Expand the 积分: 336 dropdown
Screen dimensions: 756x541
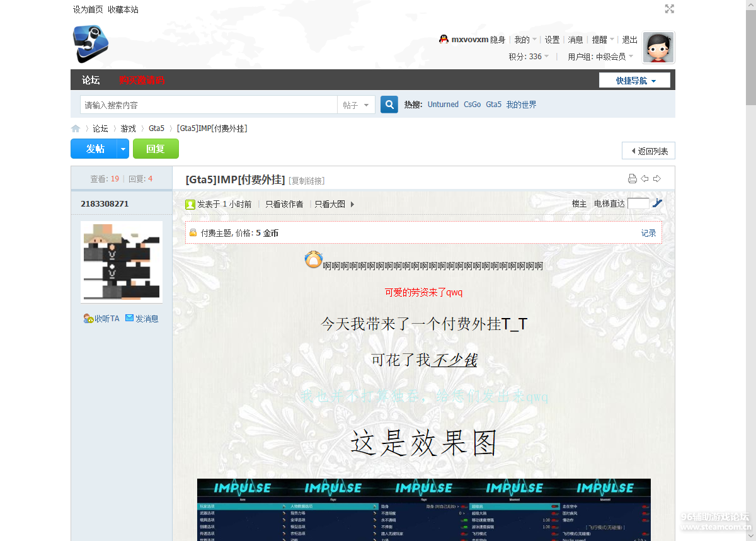point(529,57)
